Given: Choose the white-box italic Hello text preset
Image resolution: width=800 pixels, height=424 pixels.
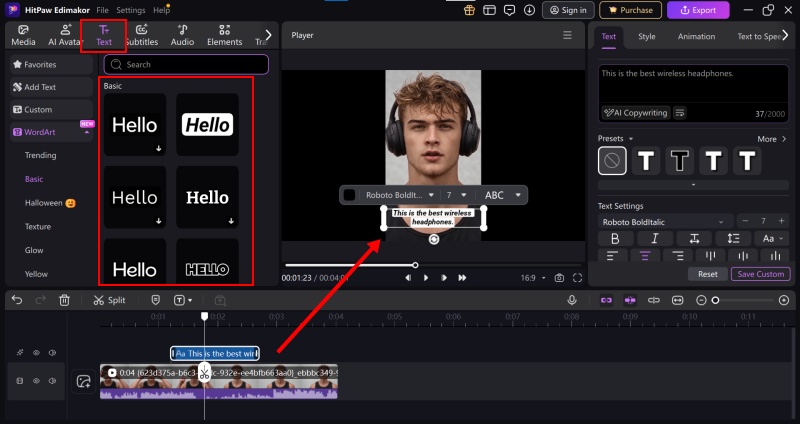Looking at the screenshot, I should pyautogui.click(x=207, y=124).
